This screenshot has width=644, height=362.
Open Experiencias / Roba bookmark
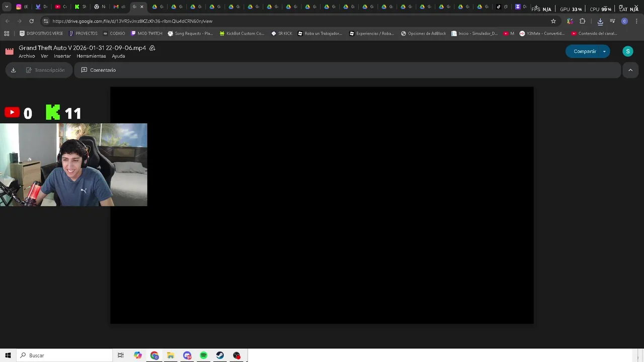[x=372, y=34]
